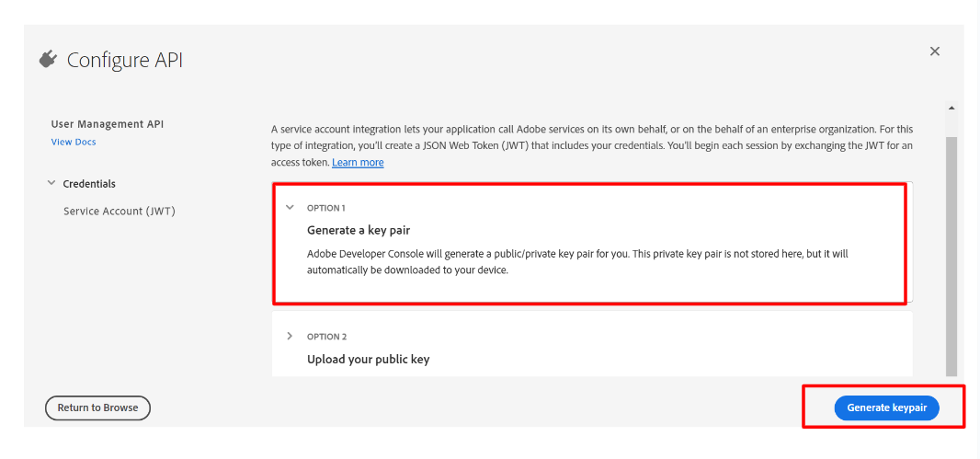Click the scrollbar up arrow
Viewport: 980px width, 459px height.
click(x=952, y=109)
